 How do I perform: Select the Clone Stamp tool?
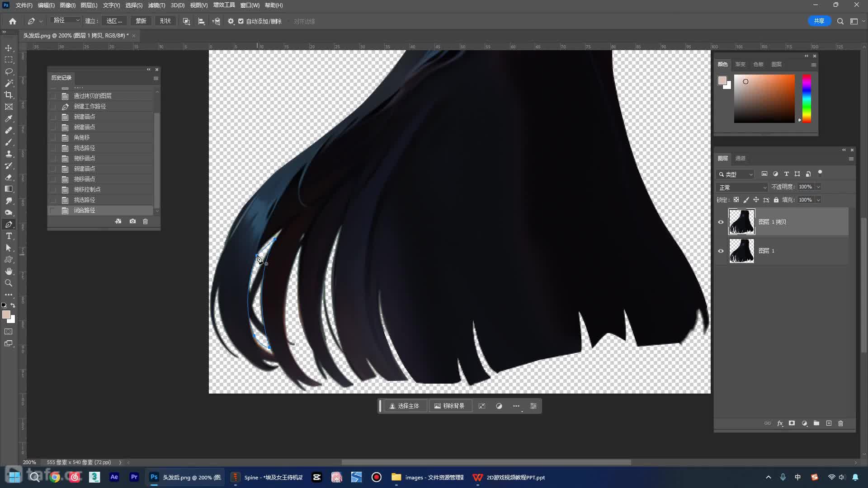point(9,154)
